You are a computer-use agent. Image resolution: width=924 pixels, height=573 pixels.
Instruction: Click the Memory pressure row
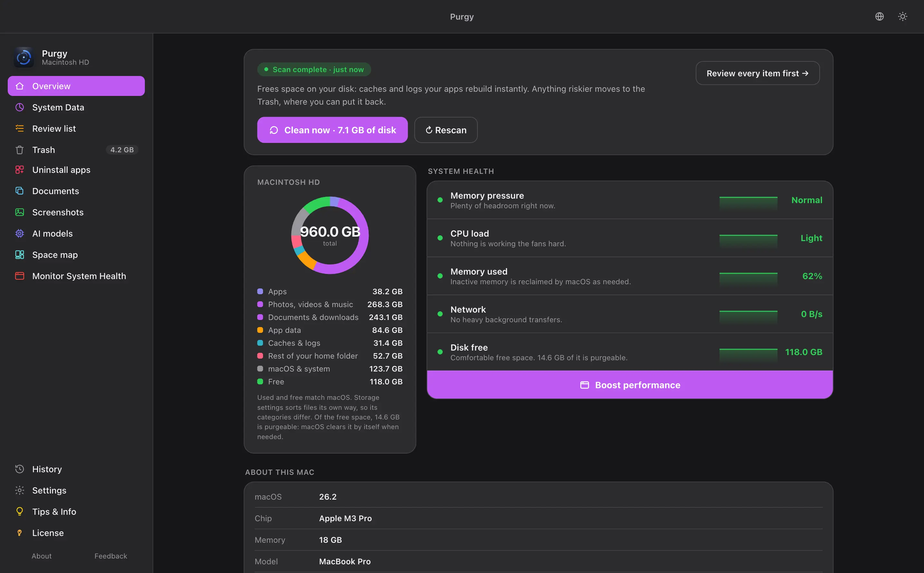[x=630, y=200]
